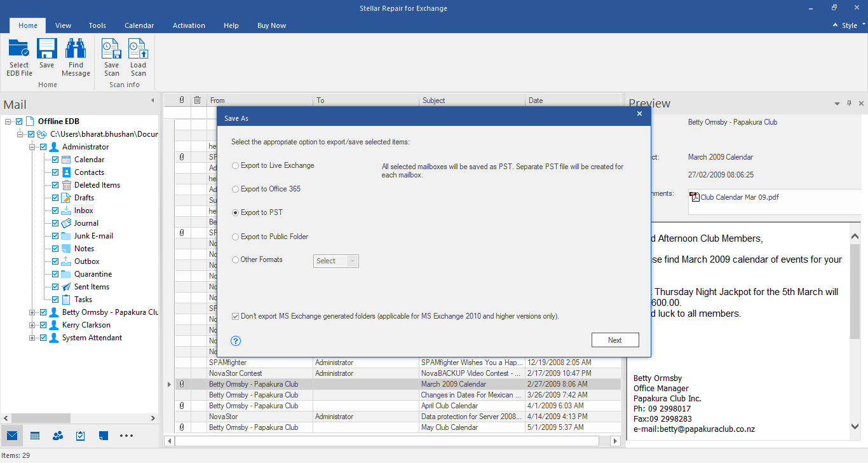Select Export to PST option
Screen dimensions: 868x463
(257, 212)
